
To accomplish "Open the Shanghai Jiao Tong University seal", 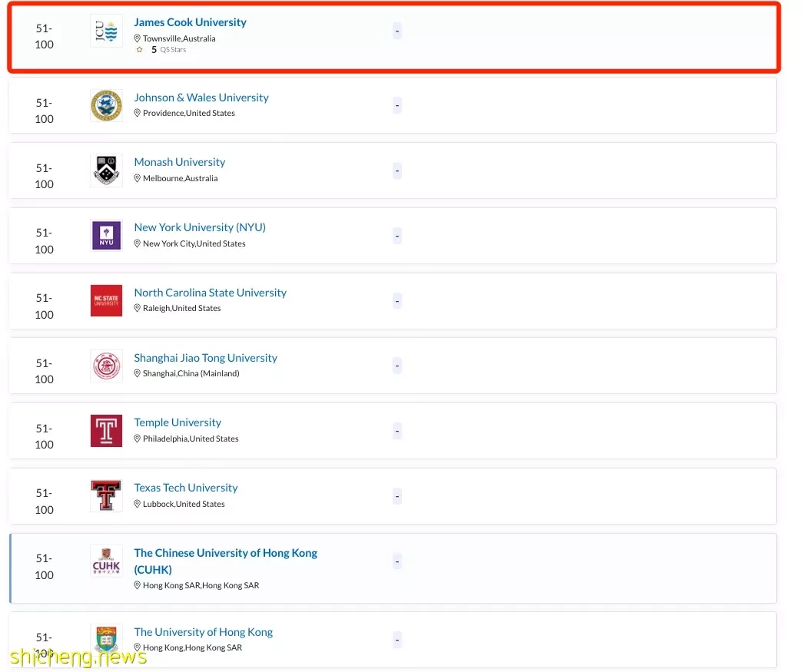I will point(106,366).
